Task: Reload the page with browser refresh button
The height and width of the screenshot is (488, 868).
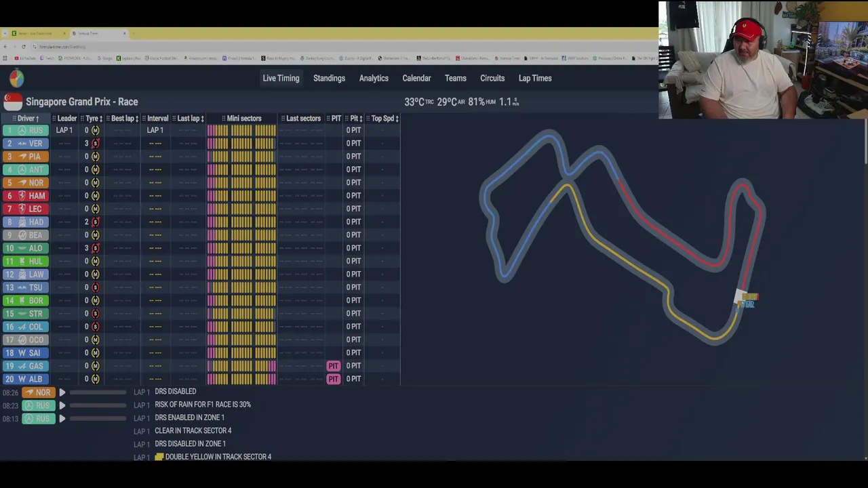Action: click(24, 47)
